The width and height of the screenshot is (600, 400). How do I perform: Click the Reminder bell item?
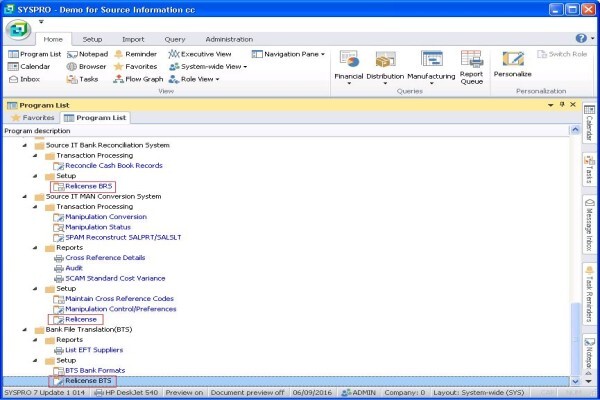click(135, 54)
